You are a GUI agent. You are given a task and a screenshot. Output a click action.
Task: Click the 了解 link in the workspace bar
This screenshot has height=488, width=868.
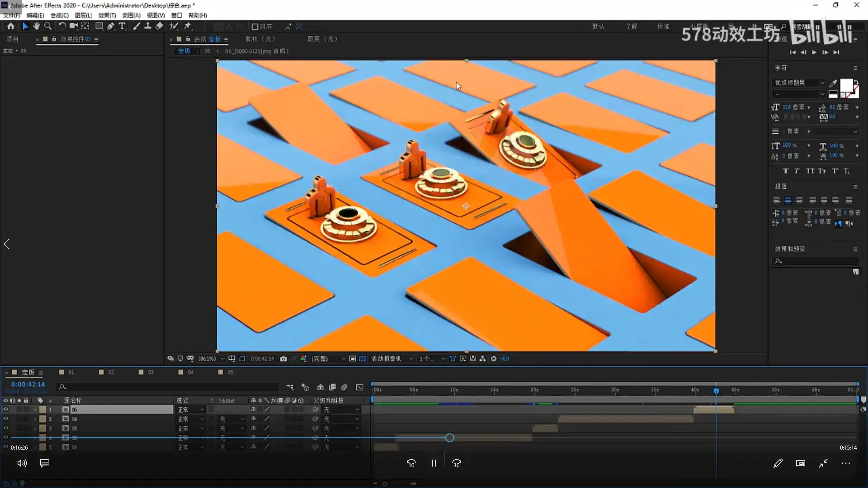pos(632,26)
